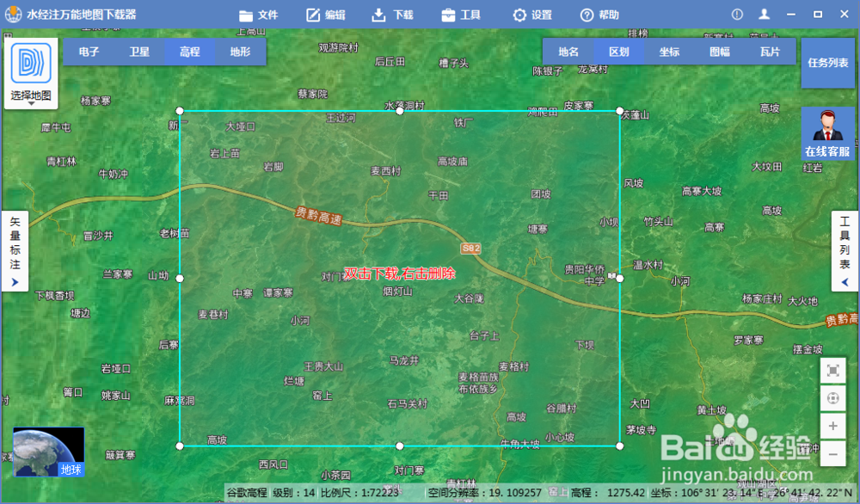This screenshot has width=860, height=504.
Task: Select the 地名 search tab
Action: (568, 52)
